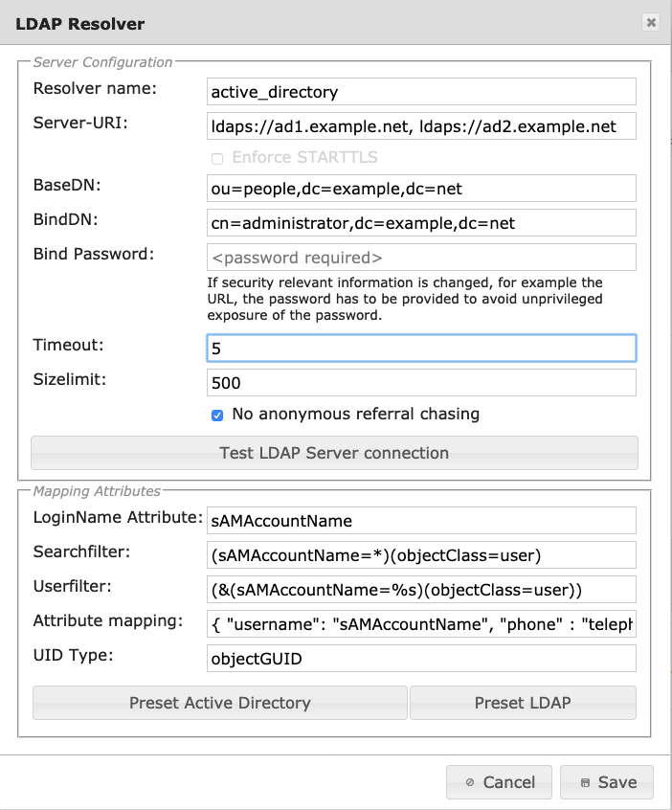Click into the Searchfilter field
Image resolution: width=672 pixels, height=810 pixels.
coord(421,555)
